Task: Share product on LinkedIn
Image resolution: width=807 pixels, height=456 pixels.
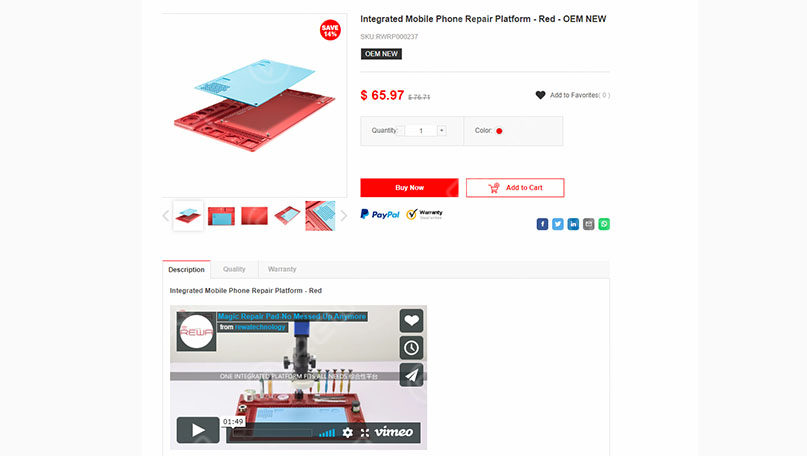Action: pyautogui.click(x=573, y=224)
